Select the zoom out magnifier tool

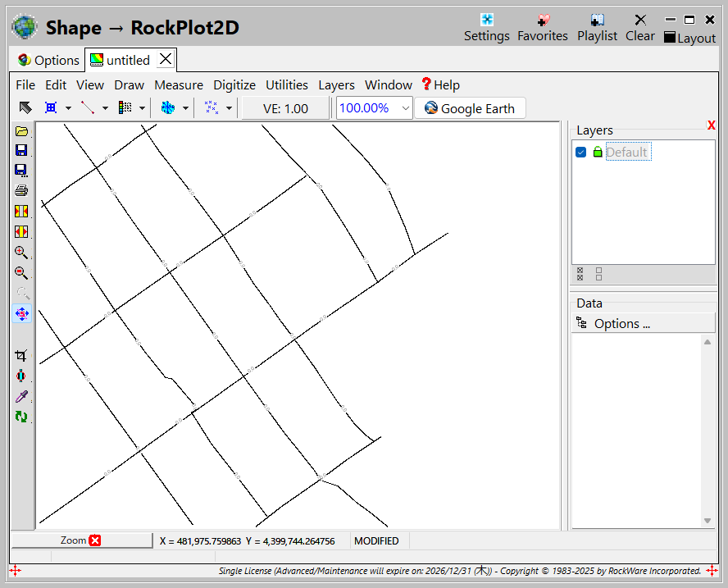(x=21, y=273)
